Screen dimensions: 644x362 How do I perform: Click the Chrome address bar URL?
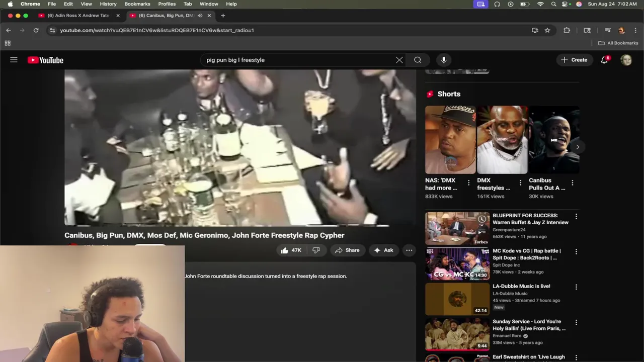tap(157, 30)
